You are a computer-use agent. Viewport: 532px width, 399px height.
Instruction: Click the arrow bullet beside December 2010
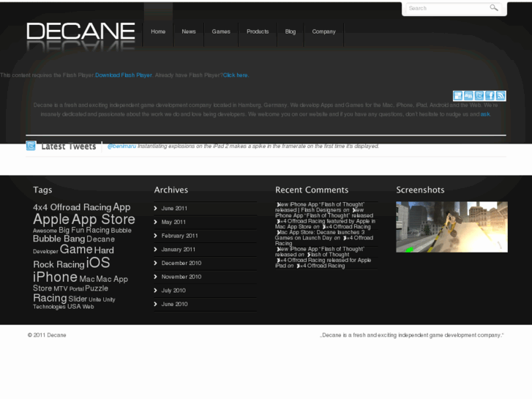point(155,263)
